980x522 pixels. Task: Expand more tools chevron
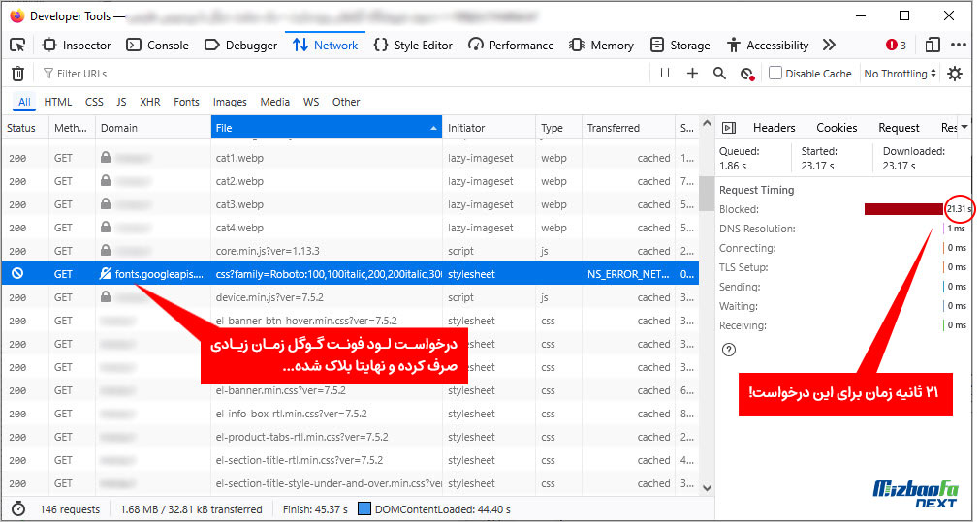tap(829, 45)
